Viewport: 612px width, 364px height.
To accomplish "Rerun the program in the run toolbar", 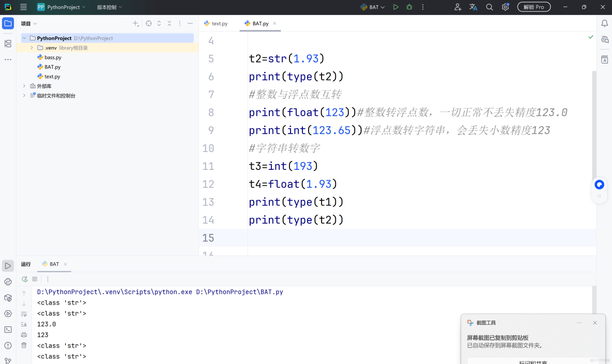I will click(x=24, y=279).
